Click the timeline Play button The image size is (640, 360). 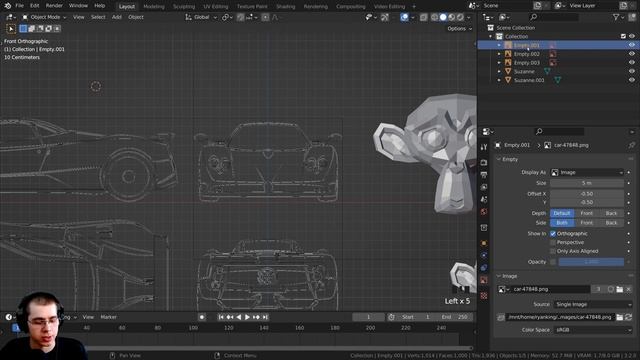click(247, 317)
